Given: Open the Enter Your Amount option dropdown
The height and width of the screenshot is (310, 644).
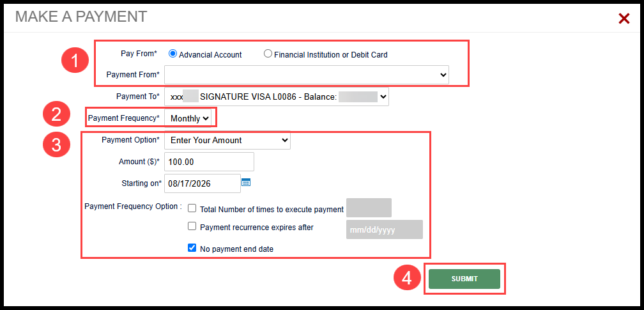Looking at the screenshot, I should click(x=227, y=140).
